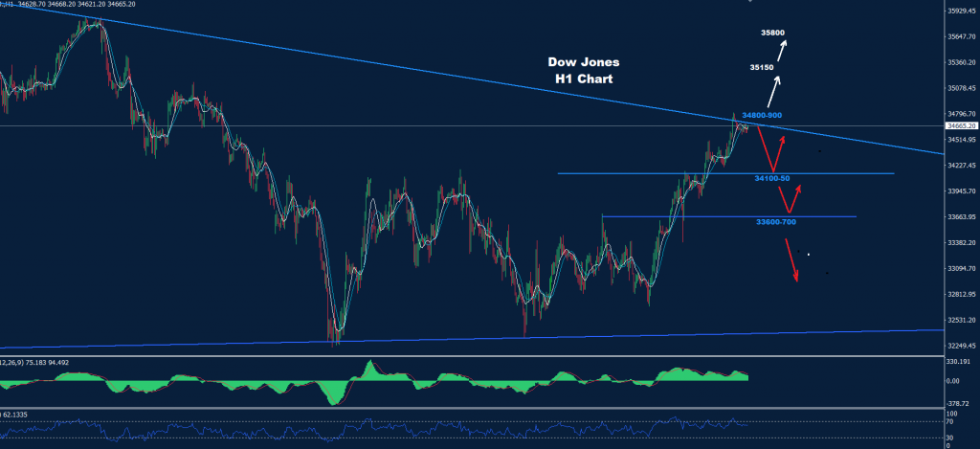Image resolution: width=980 pixels, height=449 pixels.
Task: Click the RSI value 62.1335
Action: [x=15, y=414]
